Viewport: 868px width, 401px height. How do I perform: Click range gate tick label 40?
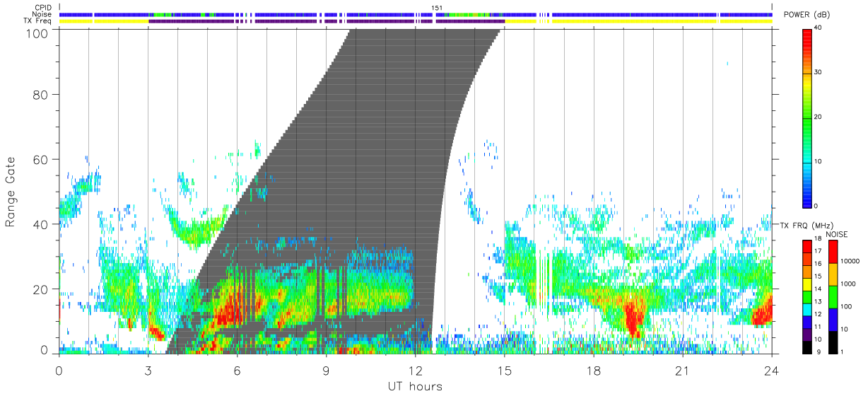(x=40, y=224)
